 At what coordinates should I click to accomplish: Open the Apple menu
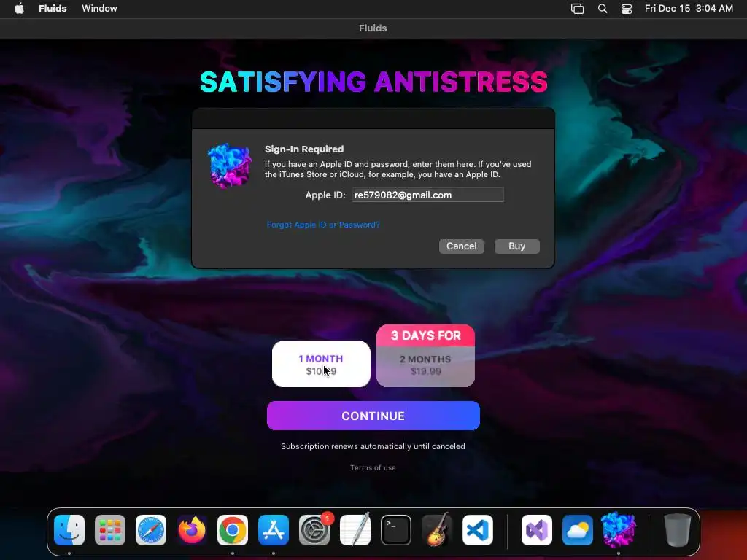19,9
